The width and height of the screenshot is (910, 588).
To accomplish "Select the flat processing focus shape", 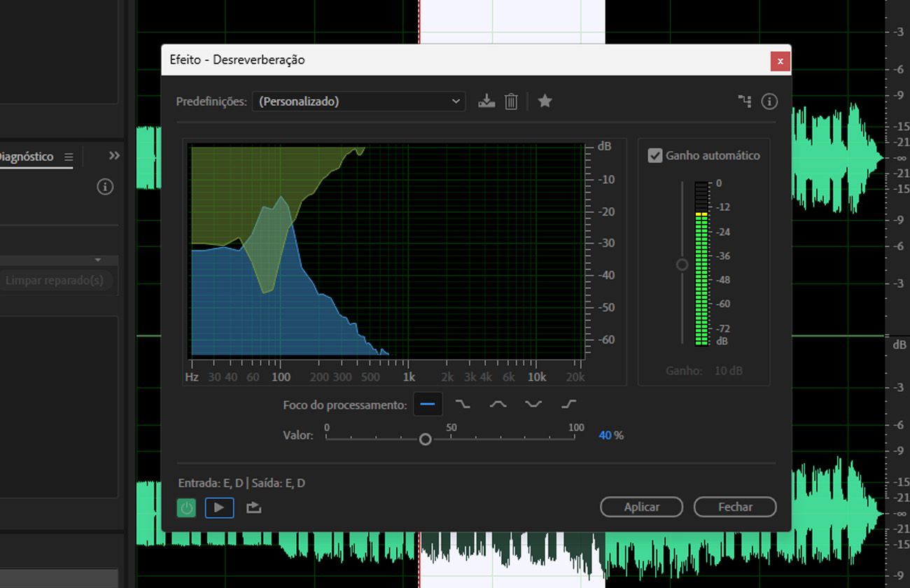I will (427, 405).
